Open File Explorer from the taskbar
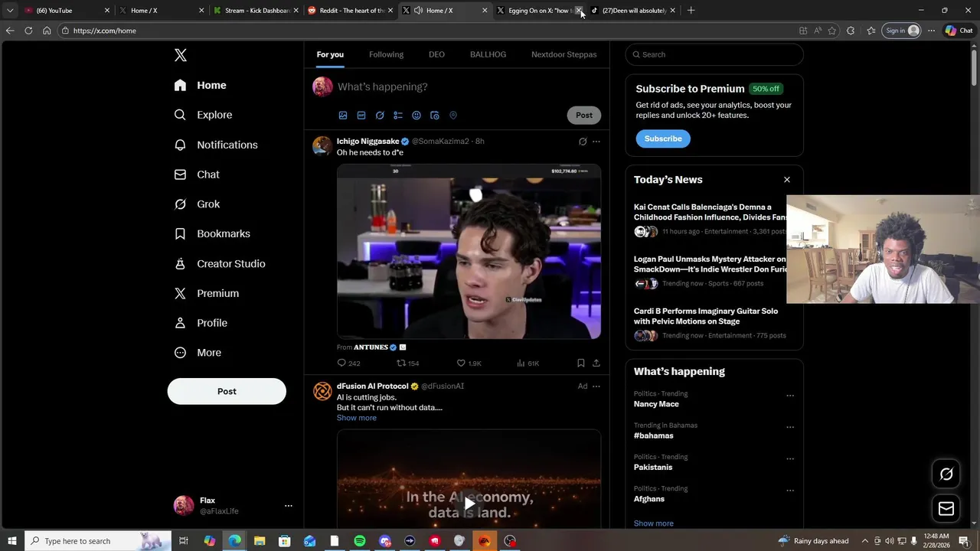 pyautogui.click(x=260, y=541)
